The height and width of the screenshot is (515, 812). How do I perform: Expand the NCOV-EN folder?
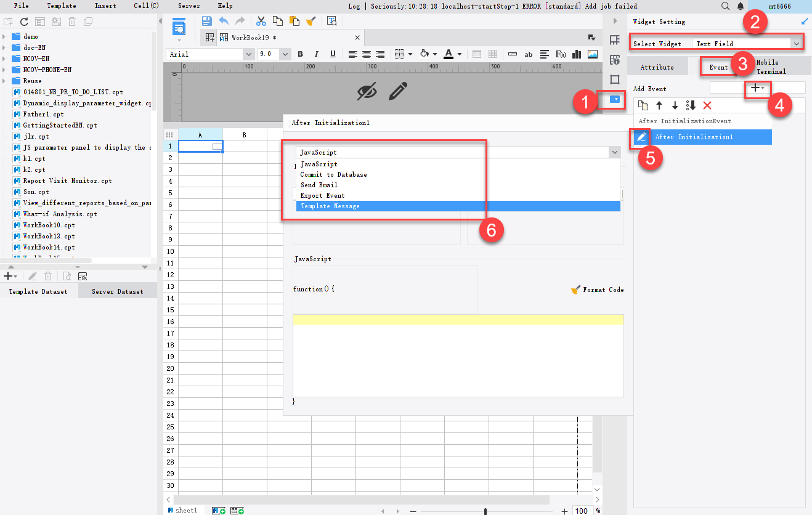(x=4, y=59)
